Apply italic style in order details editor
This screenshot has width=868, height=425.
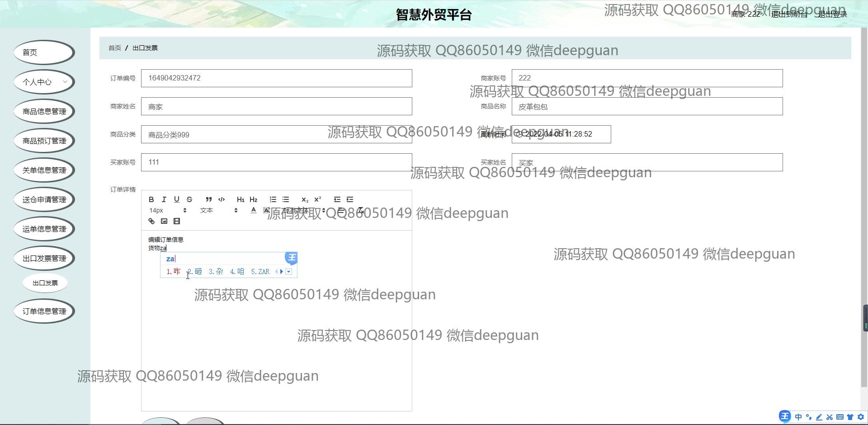pyautogui.click(x=164, y=199)
